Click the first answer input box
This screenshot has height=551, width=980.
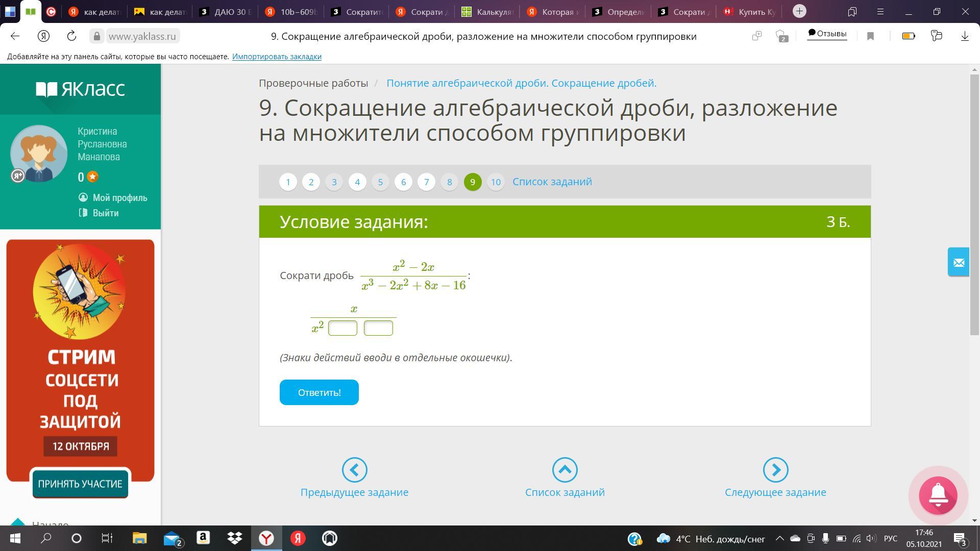click(342, 328)
